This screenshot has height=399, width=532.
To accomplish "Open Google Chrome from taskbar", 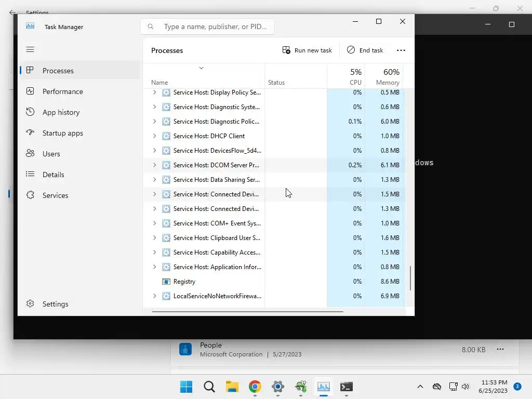I will coord(255,387).
